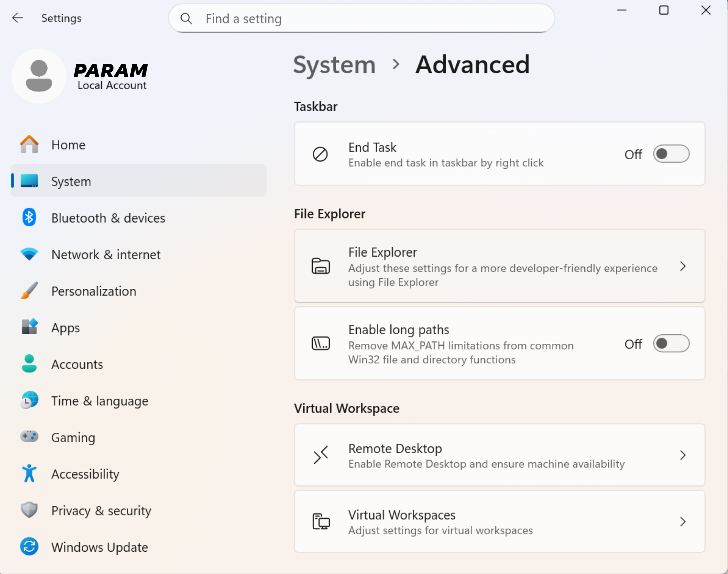Image resolution: width=728 pixels, height=574 pixels.
Task: Click the Windows Update refresh icon
Action: (x=29, y=547)
